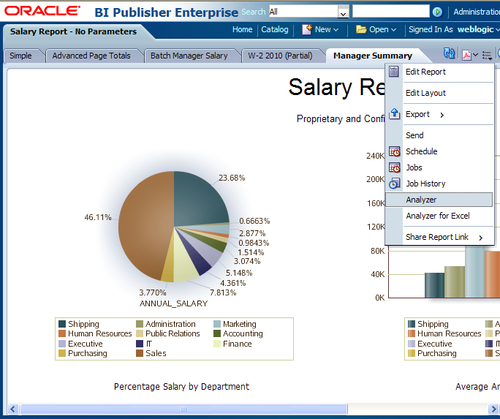Click the Percentage Salary by Department caption
The height and width of the screenshot is (419, 500).
(181, 387)
